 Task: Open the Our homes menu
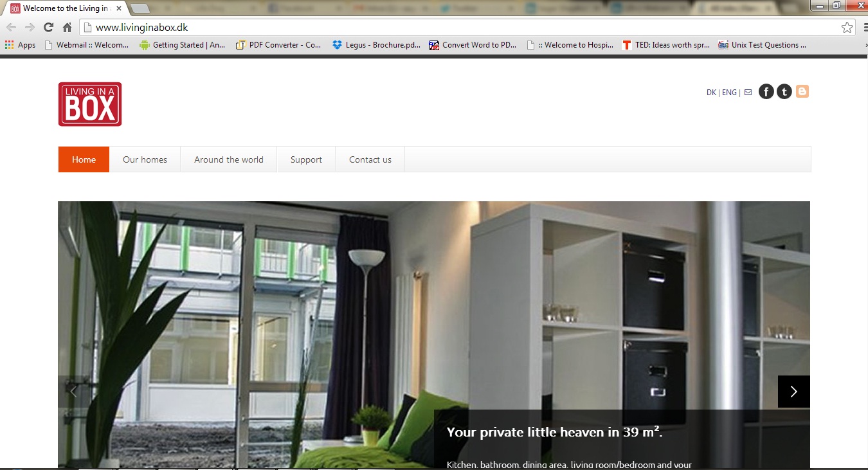click(x=145, y=159)
